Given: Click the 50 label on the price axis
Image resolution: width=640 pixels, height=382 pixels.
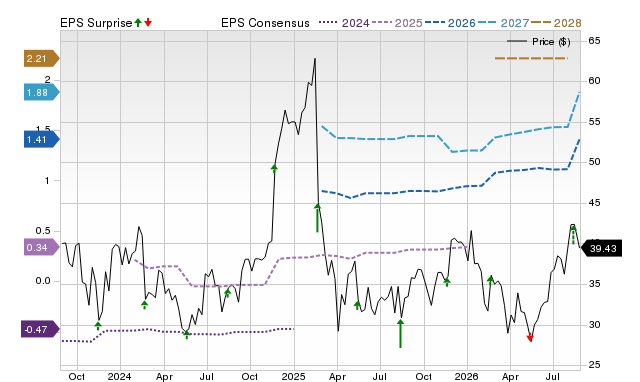Looking at the screenshot, I should click(x=595, y=162).
